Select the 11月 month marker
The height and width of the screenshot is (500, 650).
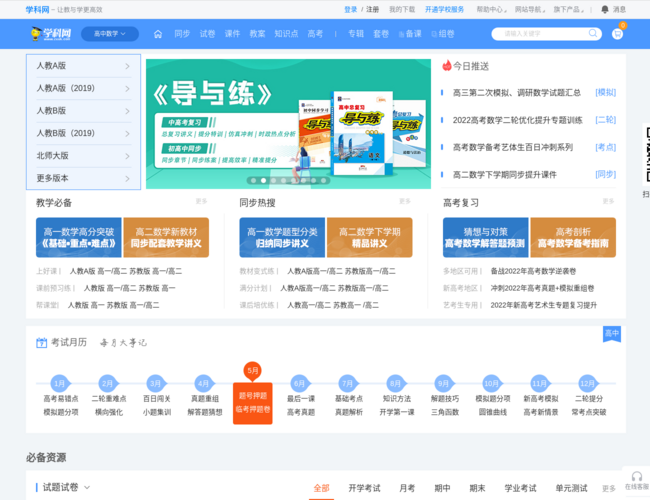540,383
